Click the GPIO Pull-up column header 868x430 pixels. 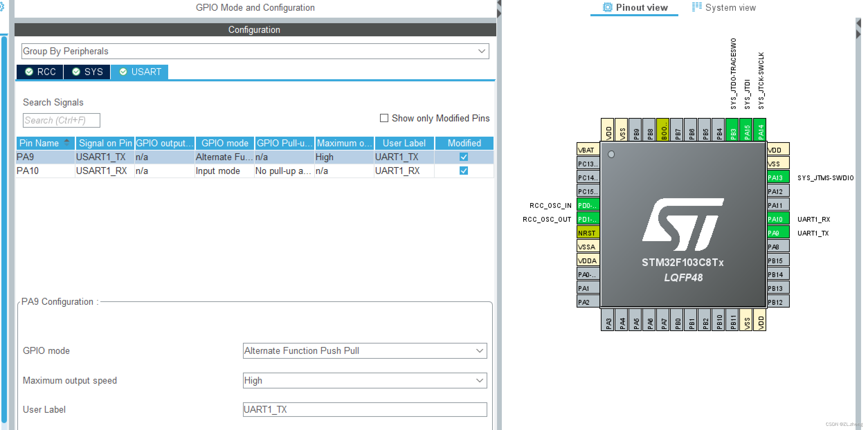[284, 143]
